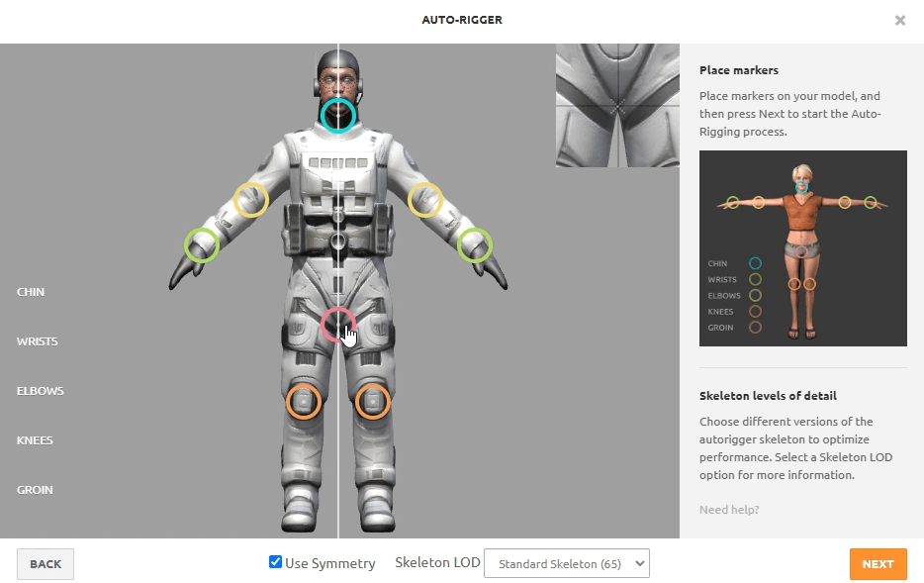Select the CHIN label in the marker list
Image resolution: width=924 pixels, height=583 pixels.
tap(31, 292)
